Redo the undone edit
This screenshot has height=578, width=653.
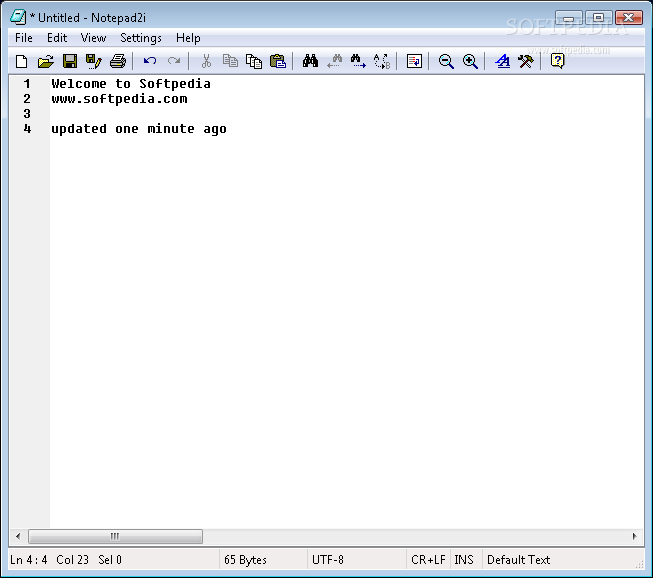pyautogui.click(x=174, y=62)
